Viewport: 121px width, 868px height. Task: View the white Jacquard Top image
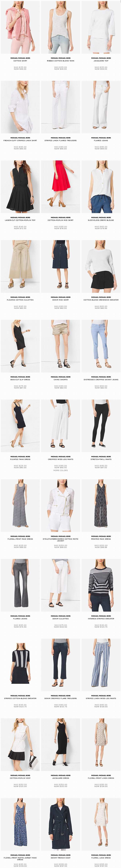(x=101, y=27)
